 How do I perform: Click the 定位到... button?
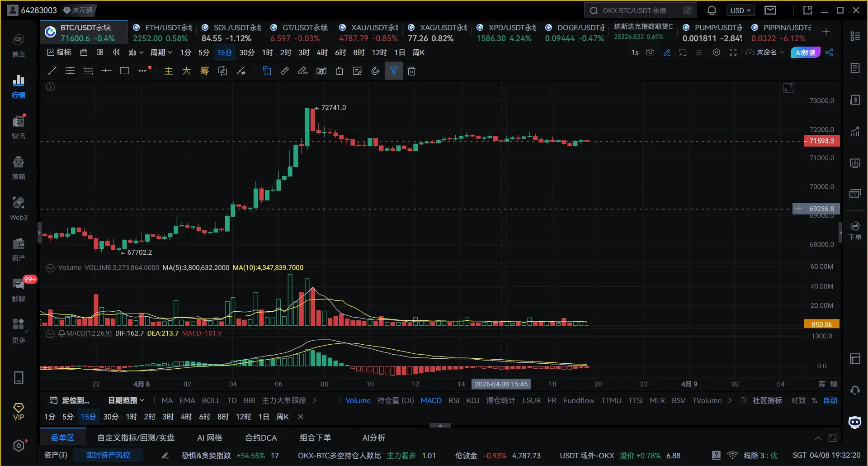pyautogui.click(x=69, y=400)
